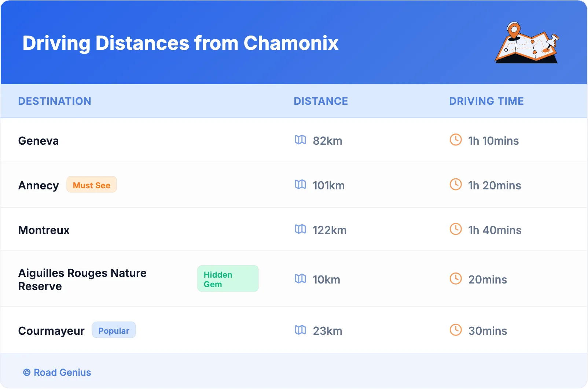Select the Annecy destination name
This screenshot has height=389, width=588.
tap(38, 186)
